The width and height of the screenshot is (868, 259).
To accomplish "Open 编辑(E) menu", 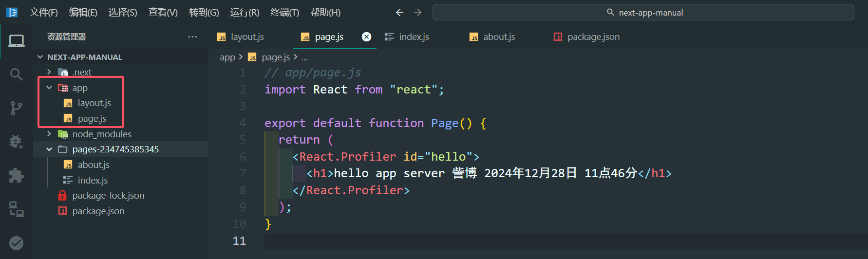I will click(x=83, y=12).
